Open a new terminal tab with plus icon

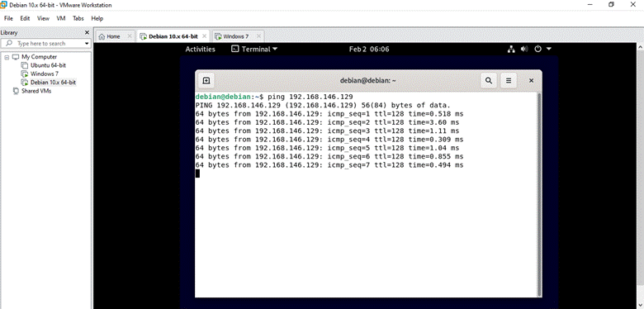(x=206, y=80)
